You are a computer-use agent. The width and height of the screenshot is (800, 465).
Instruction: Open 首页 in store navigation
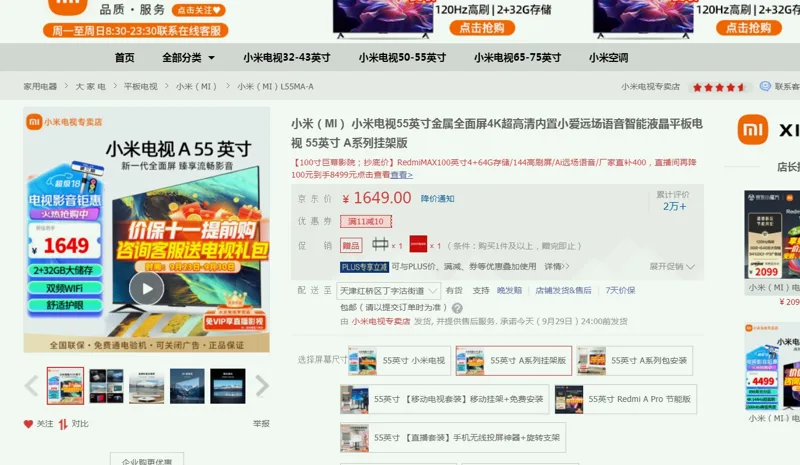point(124,58)
